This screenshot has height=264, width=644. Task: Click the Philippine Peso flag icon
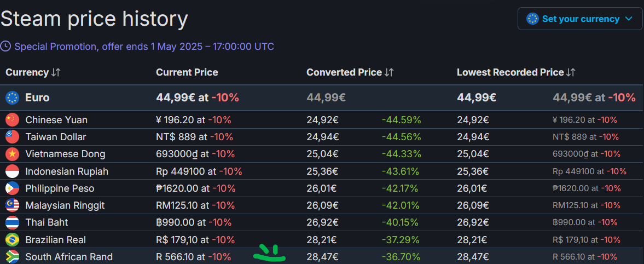coord(12,188)
